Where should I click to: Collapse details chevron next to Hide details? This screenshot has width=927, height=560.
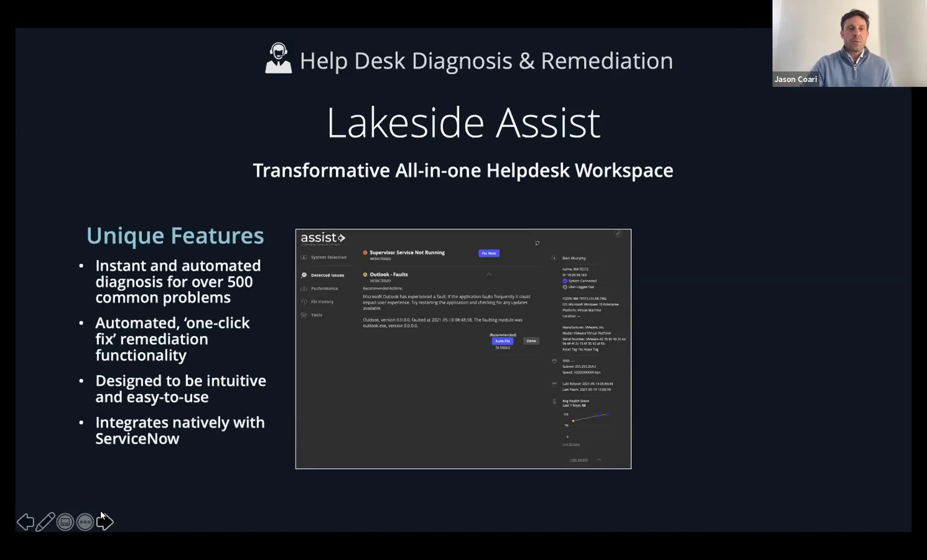tap(599, 460)
